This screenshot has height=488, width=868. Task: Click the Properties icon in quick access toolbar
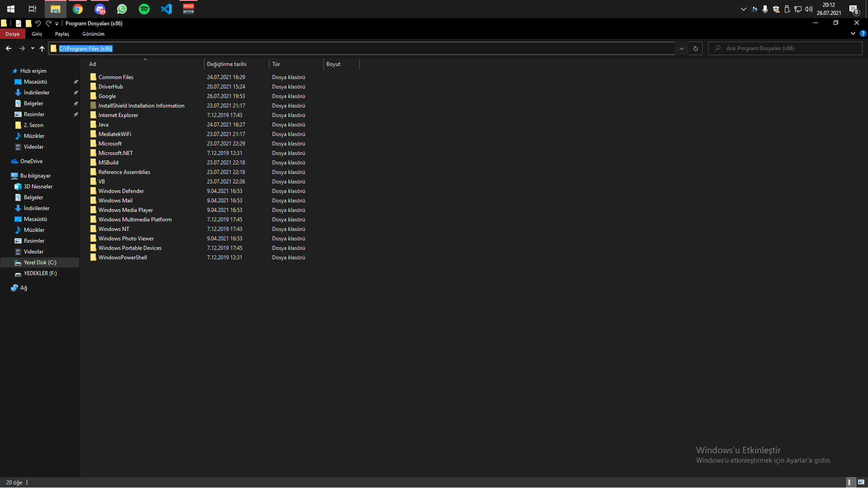pyautogui.click(x=19, y=23)
